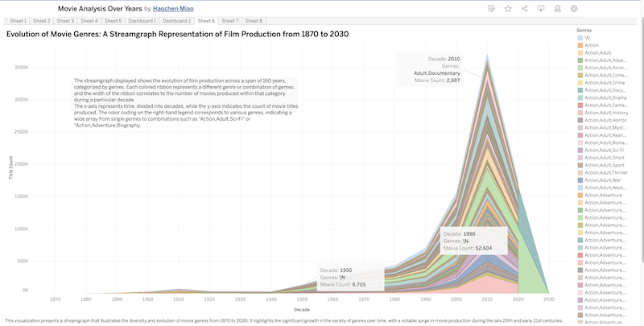Select the Sheet 8 tab
This screenshot has height=326, width=644.
click(x=254, y=20)
